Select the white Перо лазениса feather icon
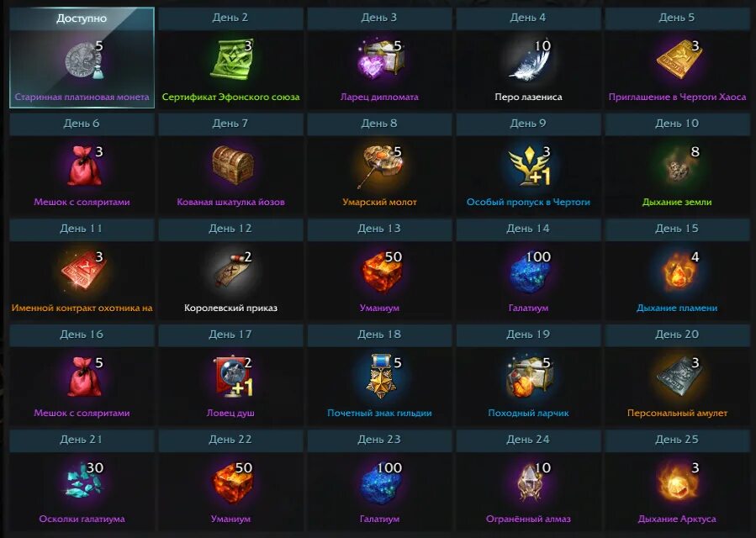The height and width of the screenshot is (538, 756). click(x=530, y=61)
